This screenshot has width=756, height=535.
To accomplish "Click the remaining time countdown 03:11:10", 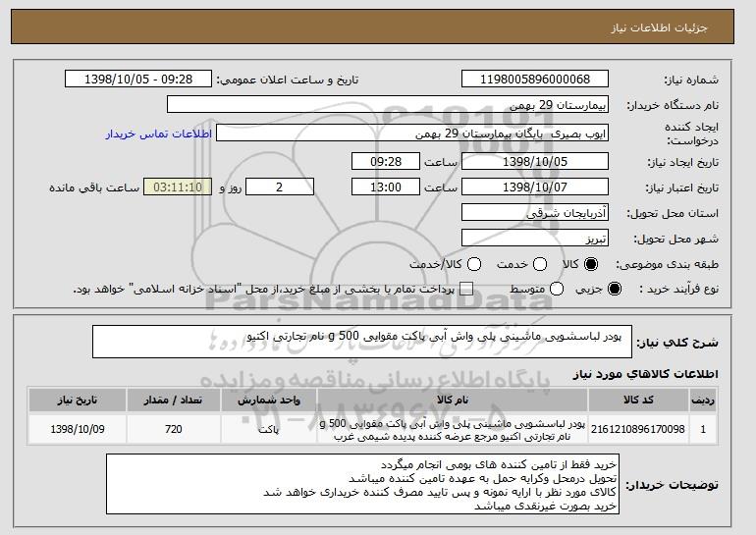I will (178, 187).
